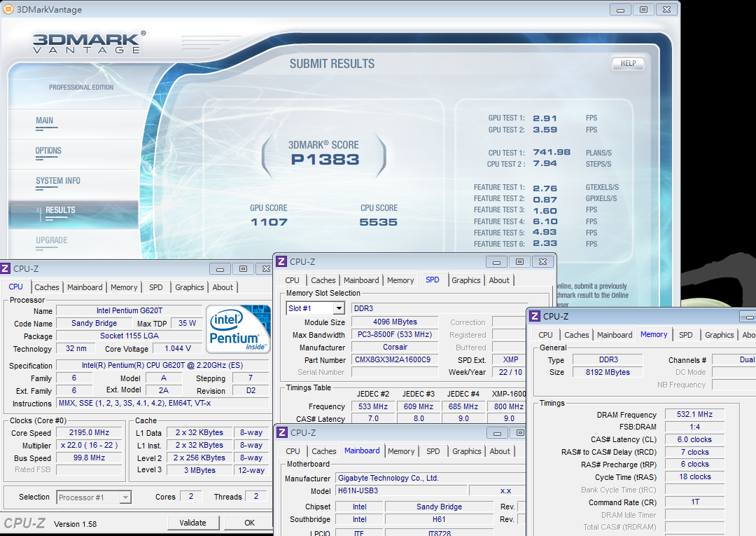Viewport: 756px width, 536px height.
Task: Select MAIN in the 3DMark sidebar
Action: click(45, 121)
